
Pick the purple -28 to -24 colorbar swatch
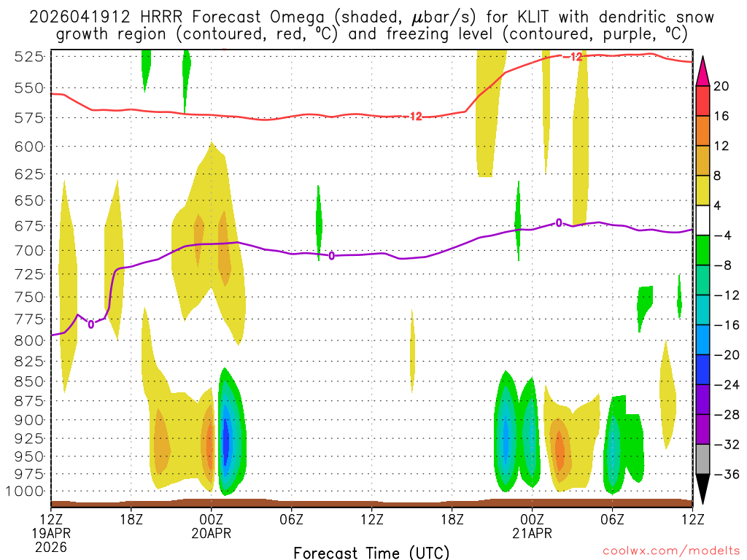[x=703, y=400]
